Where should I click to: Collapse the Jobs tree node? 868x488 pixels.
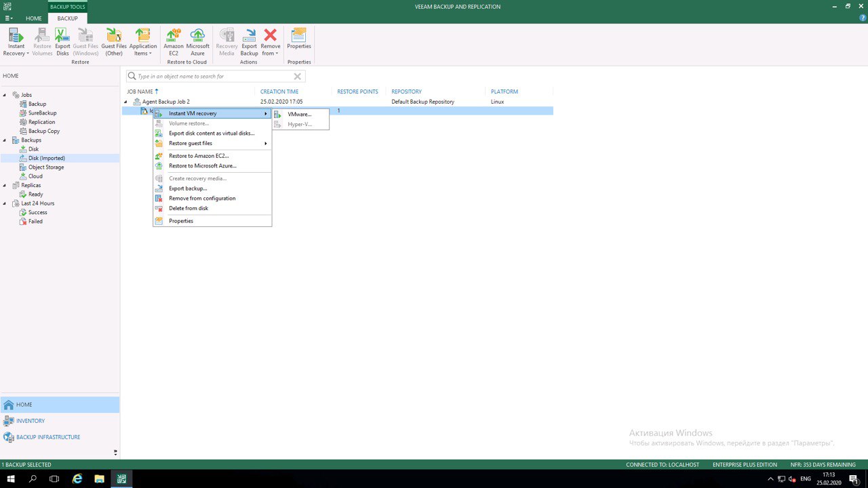point(5,95)
